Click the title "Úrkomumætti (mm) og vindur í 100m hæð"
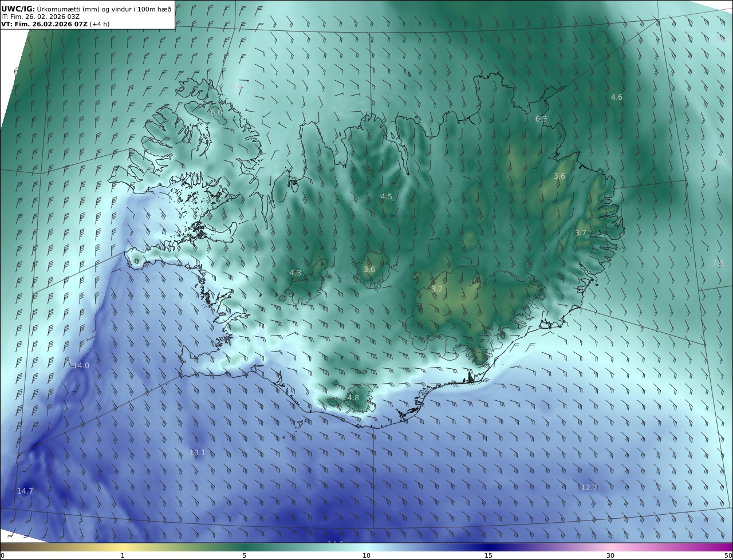The width and height of the screenshot is (733, 560). [104, 9]
